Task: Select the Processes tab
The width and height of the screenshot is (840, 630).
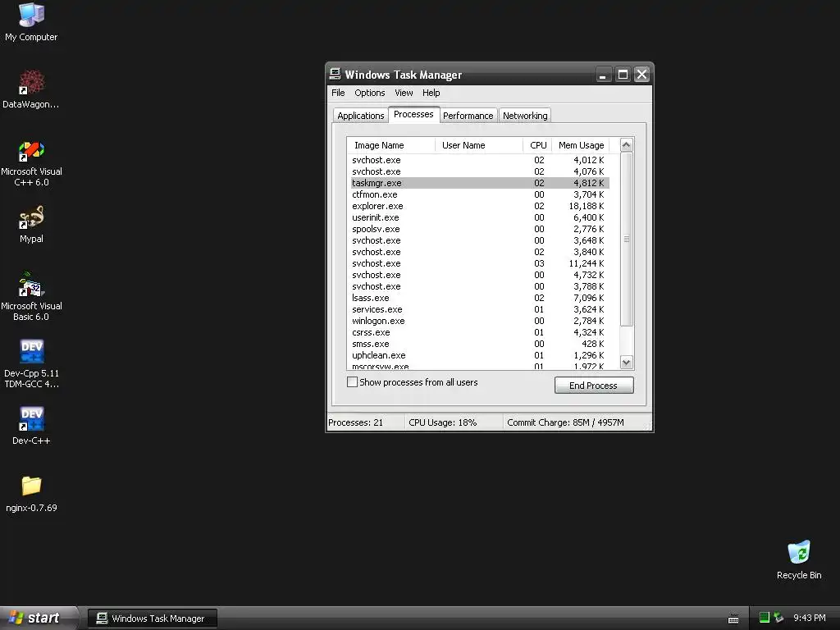Action: coord(413,114)
